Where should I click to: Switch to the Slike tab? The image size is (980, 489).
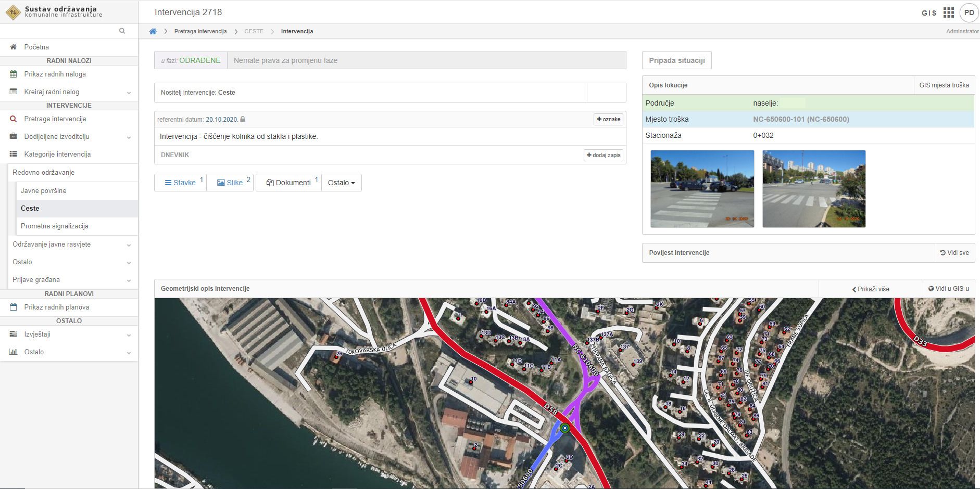click(230, 183)
